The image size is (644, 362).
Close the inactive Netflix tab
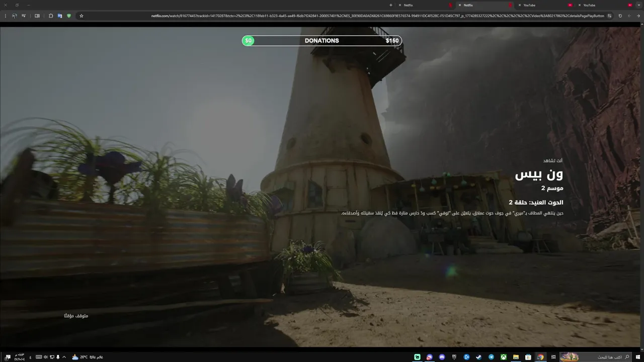(x=400, y=5)
